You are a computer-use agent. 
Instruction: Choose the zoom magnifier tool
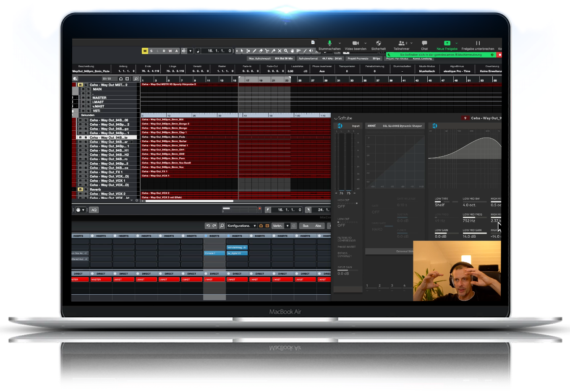click(286, 51)
